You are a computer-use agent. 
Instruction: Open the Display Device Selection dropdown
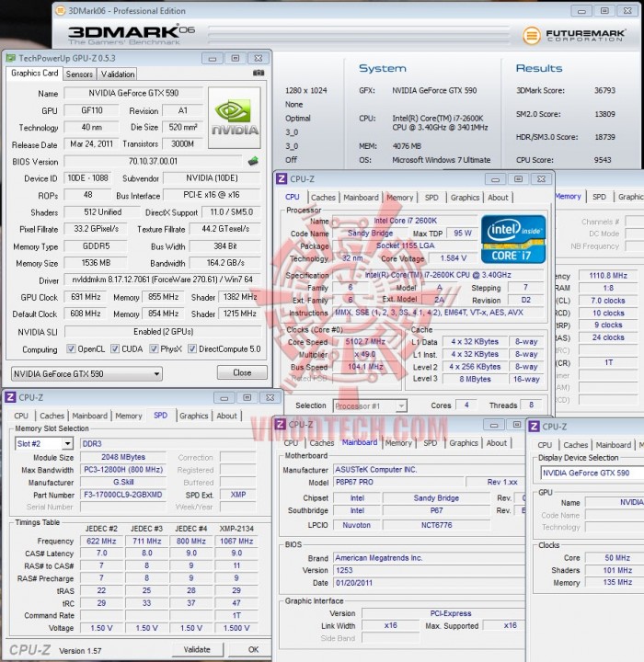(592, 473)
